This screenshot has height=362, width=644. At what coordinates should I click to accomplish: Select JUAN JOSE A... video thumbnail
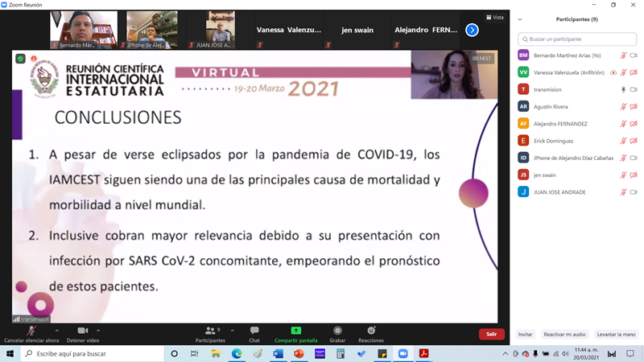coord(221,30)
